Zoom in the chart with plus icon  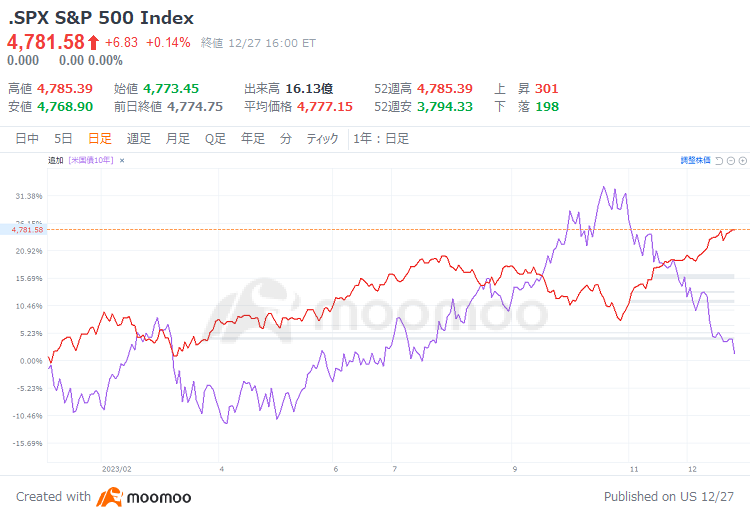click(x=743, y=161)
